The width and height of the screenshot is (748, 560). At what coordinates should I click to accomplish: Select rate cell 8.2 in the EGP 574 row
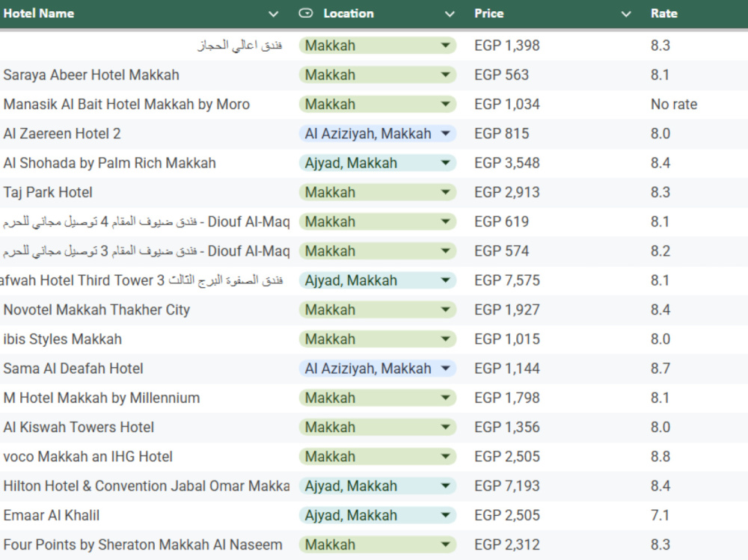660,251
